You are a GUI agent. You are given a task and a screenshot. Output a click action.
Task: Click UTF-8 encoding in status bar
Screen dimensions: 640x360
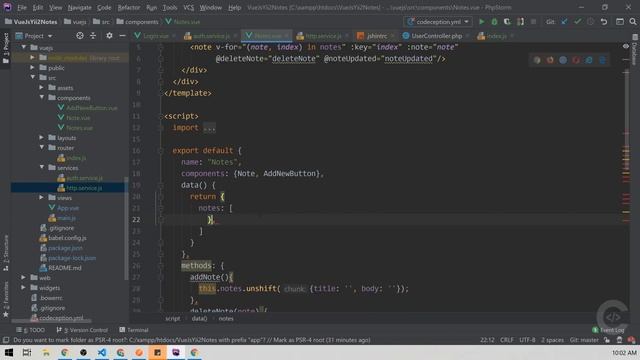(x=527, y=340)
